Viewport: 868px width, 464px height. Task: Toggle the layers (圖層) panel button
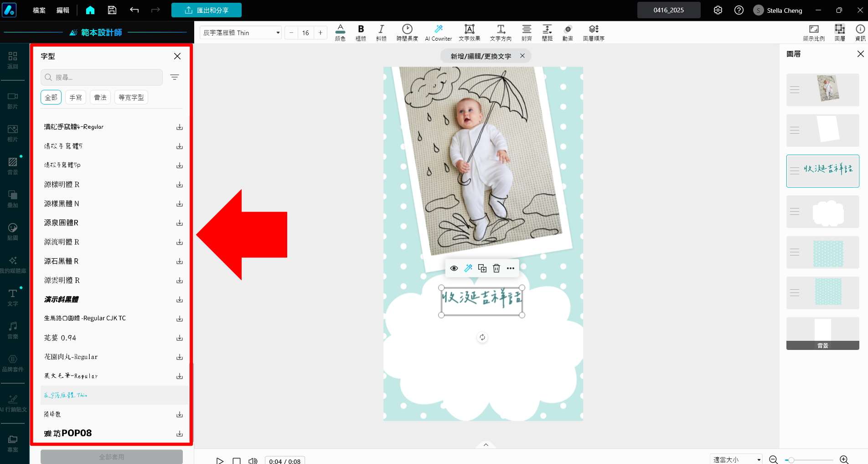tap(840, 32)
